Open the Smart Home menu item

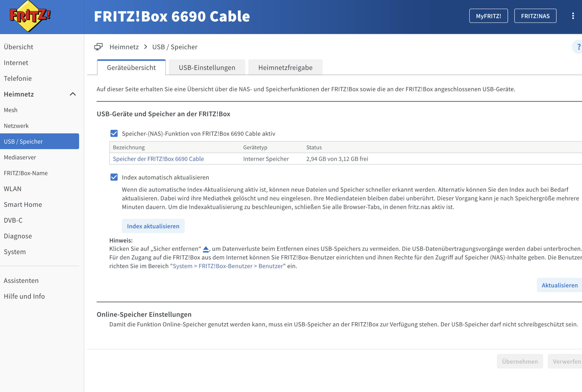tap(23, 204)
